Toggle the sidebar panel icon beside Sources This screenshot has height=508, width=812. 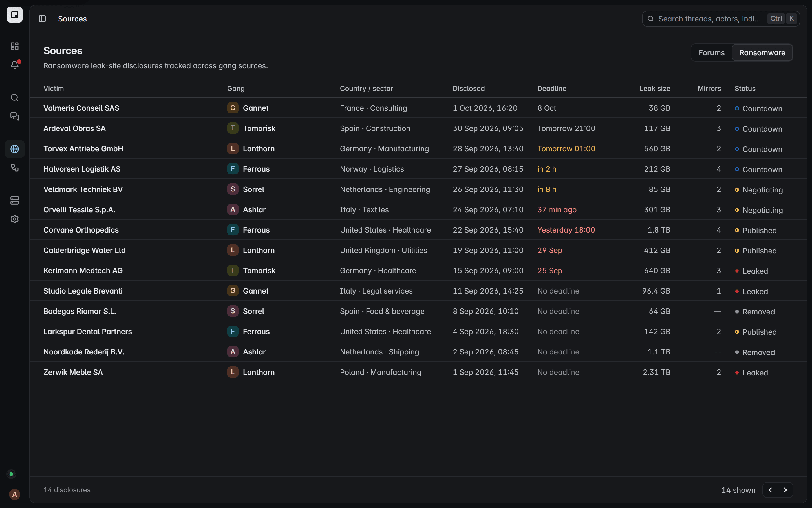click(42, 19)
